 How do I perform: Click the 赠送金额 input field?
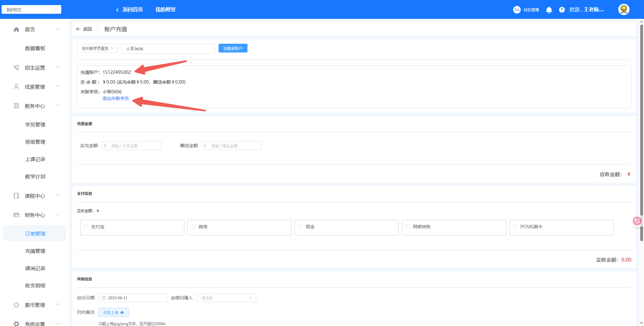coord(231,146)
